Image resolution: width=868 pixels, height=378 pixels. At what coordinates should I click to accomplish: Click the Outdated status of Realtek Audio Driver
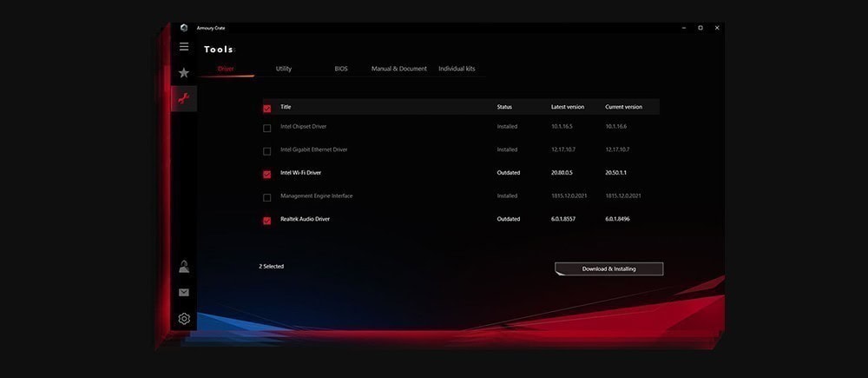coord(508,219)
